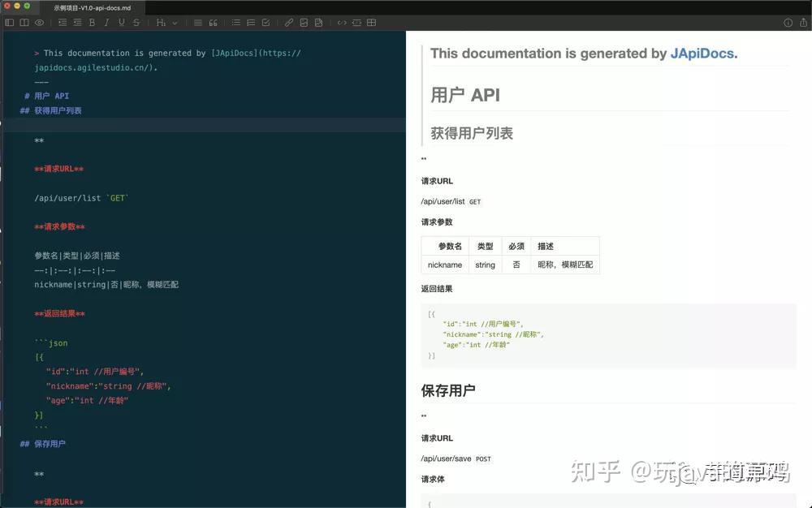Click the nickname cell in the parameters table
Image resolution: width=812 pixels, height=508 pixels.
445,265
